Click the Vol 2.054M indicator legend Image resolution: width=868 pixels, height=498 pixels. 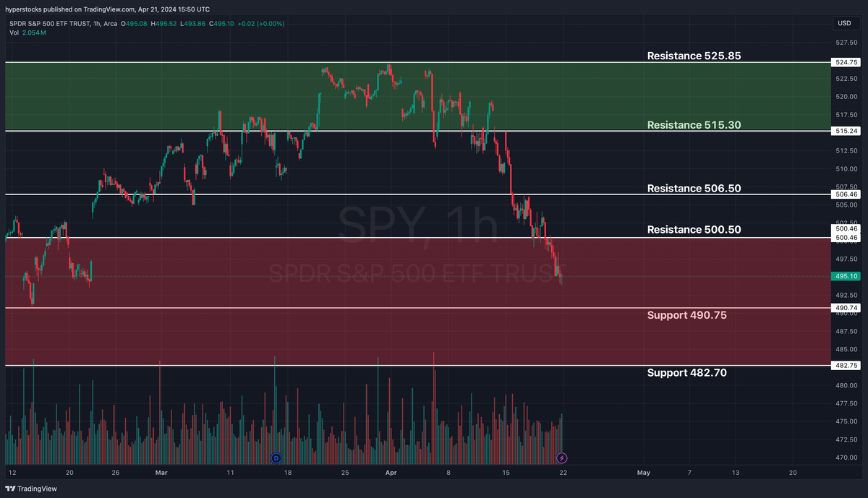(x=28, y=33)
